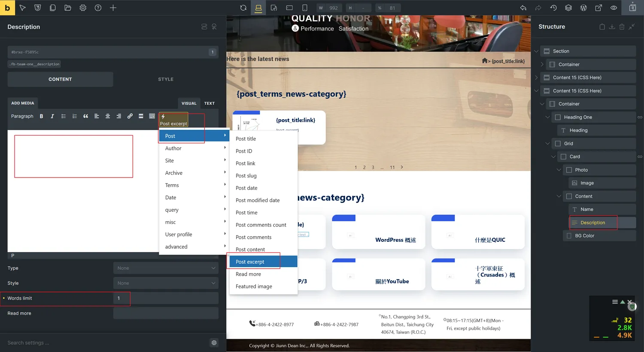The height and width of the screenshot is (352, 644).
Task: Click the undo arrow in top toolbar
Action: (523, 8)
